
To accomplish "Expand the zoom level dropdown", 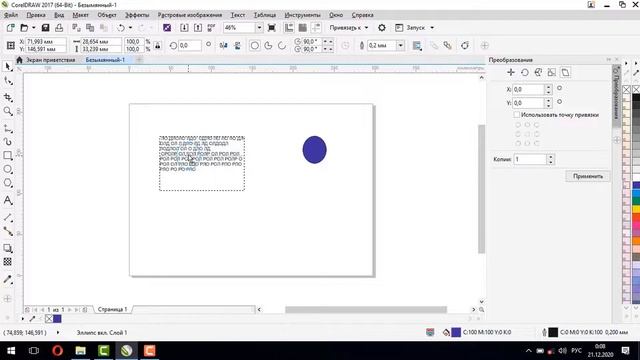I will (259, 28).
